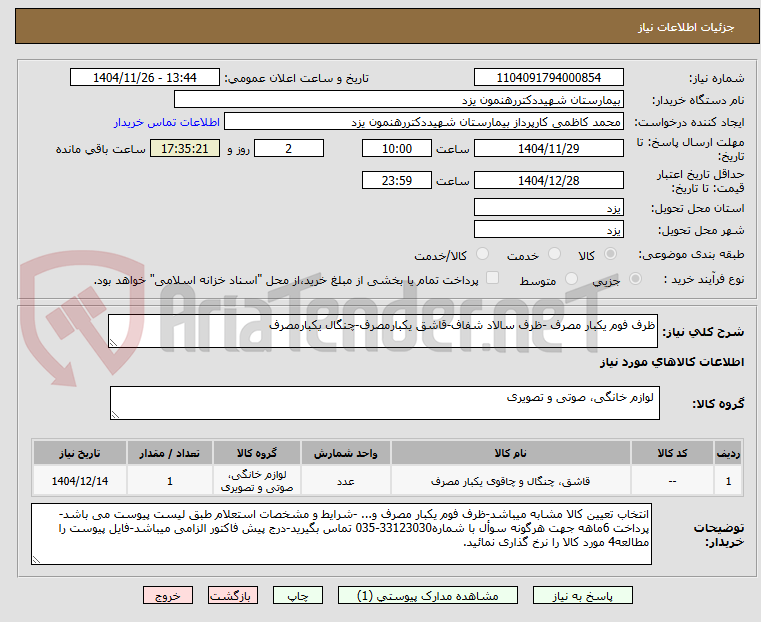Click the نام کالا column header
This screenshot has height=622, width=761.
coord(511,453)
